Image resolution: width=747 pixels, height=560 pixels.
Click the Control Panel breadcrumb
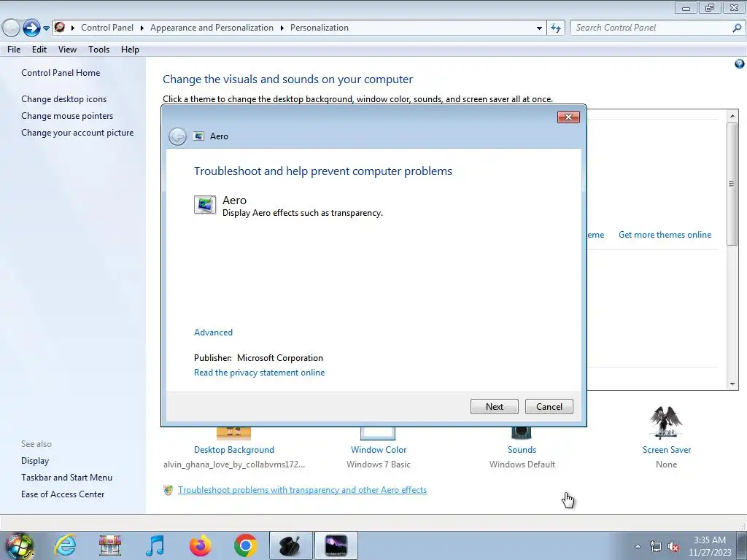tap(107, 28)
